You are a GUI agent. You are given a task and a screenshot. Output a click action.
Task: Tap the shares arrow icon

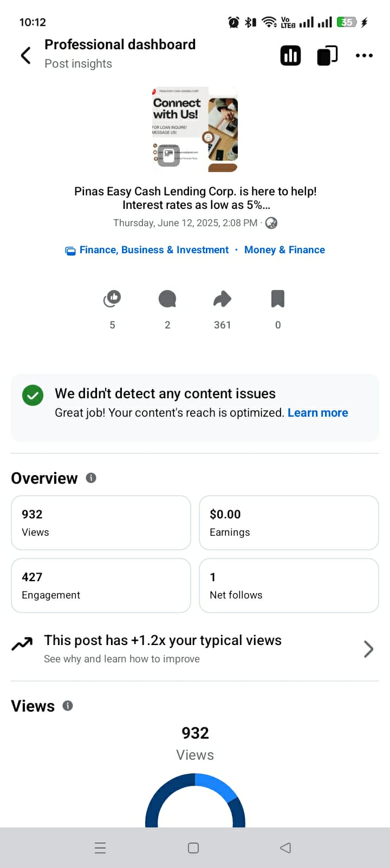pyautogui.click(x=222, y=299)
